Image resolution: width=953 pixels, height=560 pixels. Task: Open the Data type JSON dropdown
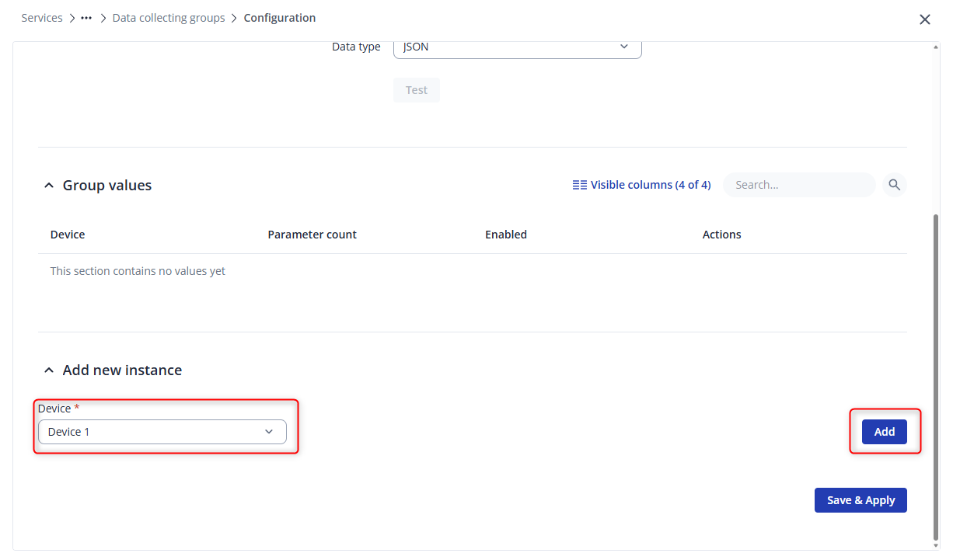click(x=517, y=47)
